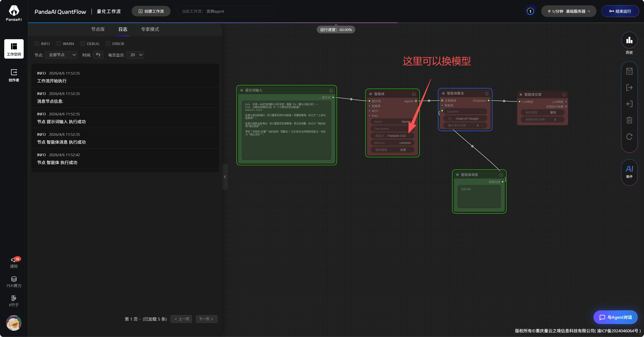
Task: Switch to the 专家模式 tab
Action: 150,29
